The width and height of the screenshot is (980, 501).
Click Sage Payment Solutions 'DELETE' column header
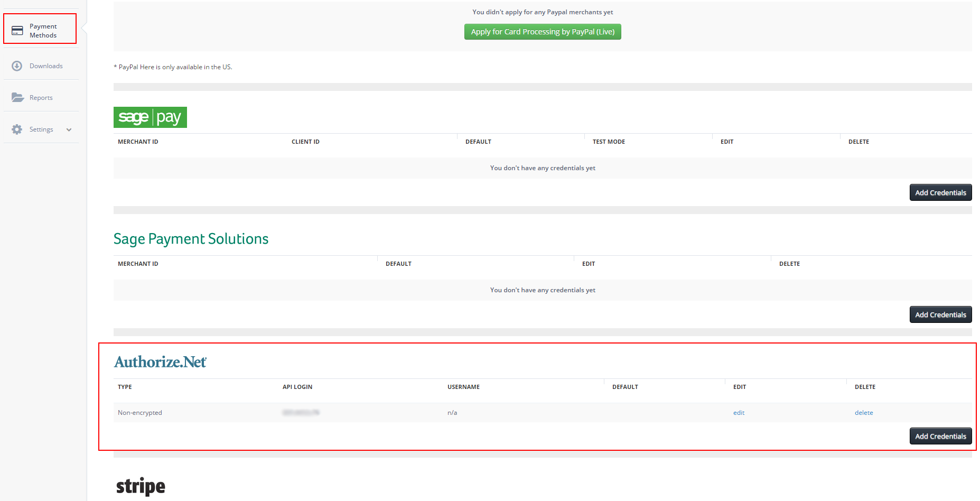point(789,264)
